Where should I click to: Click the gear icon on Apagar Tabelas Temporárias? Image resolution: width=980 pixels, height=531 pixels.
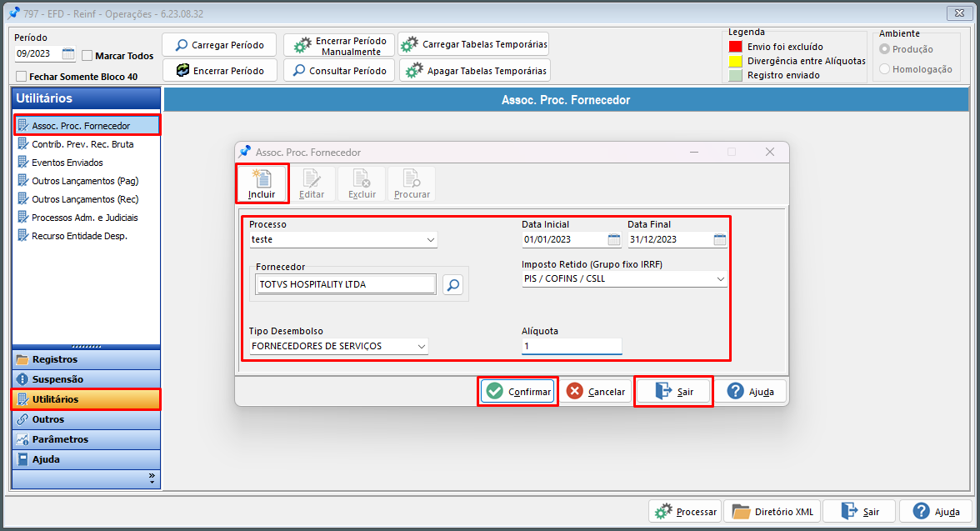[x=414, y=71]
